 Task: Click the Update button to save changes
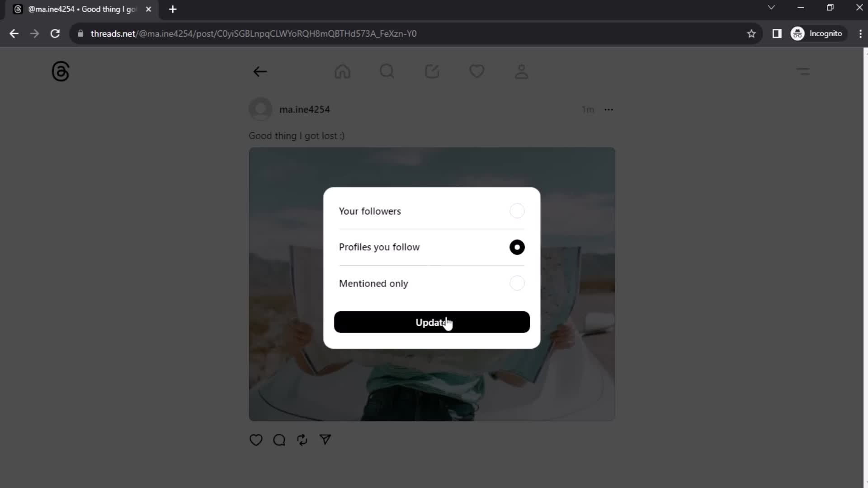[434, 322]
